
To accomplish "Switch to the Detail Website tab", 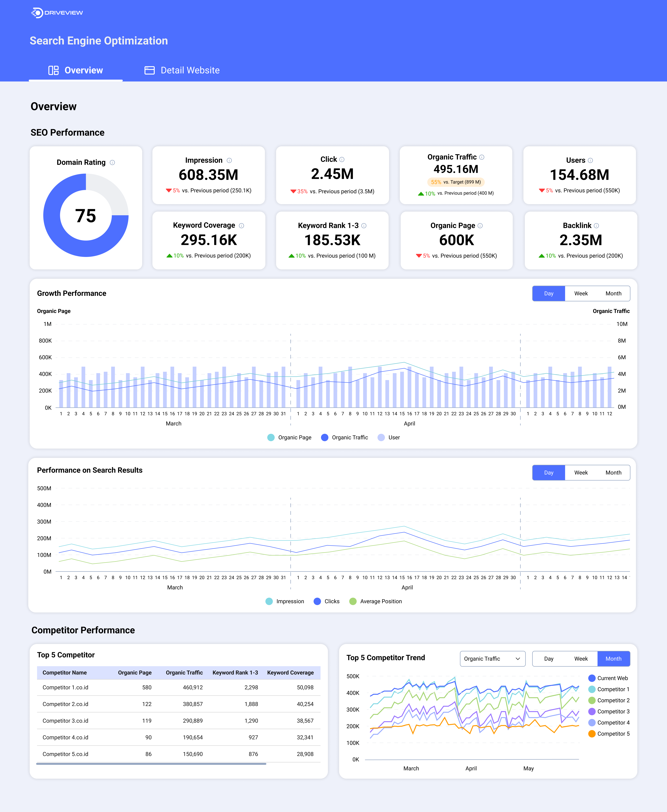I will pyautogui.click(x=182, y=70).
